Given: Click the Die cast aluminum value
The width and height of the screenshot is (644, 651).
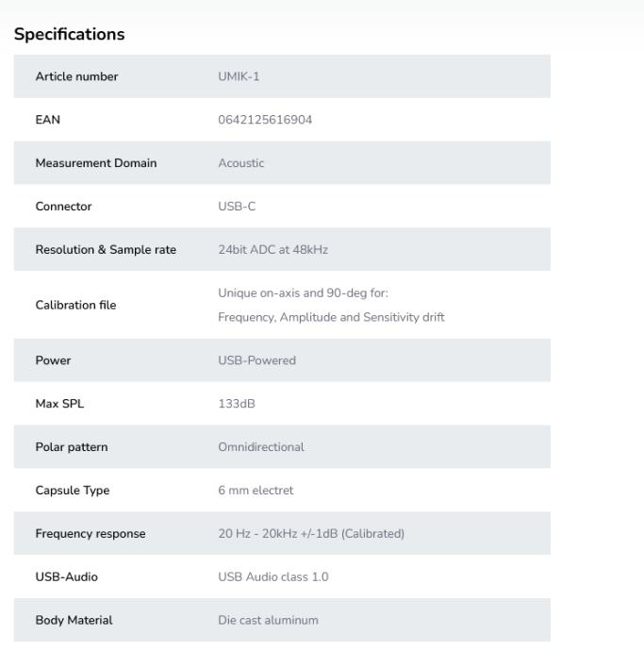Looking at the screenshot, I should [269, 621].
